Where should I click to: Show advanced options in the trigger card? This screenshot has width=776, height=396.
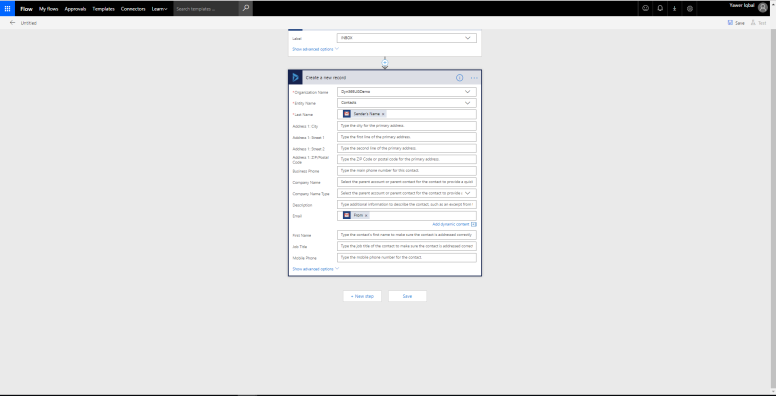[x=315, y=49]
